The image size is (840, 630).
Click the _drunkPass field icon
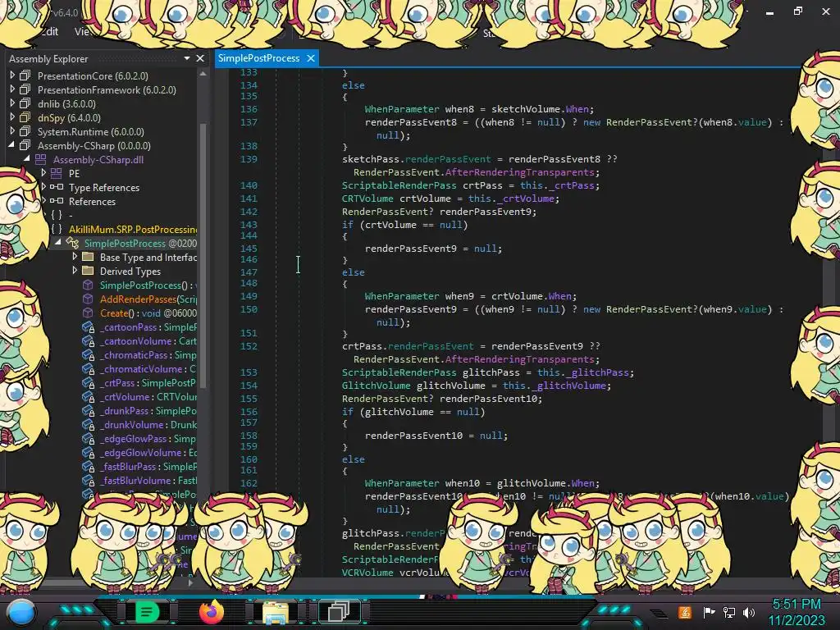tap(88, 410)
